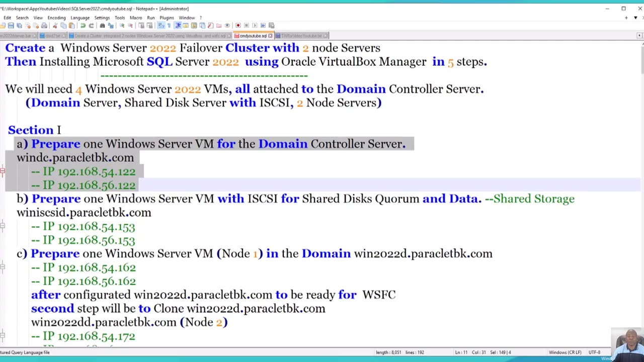The image size is (644, 362).
Task: Close the cmdyoutube.sql tab
Action: [x=270, y=36]
